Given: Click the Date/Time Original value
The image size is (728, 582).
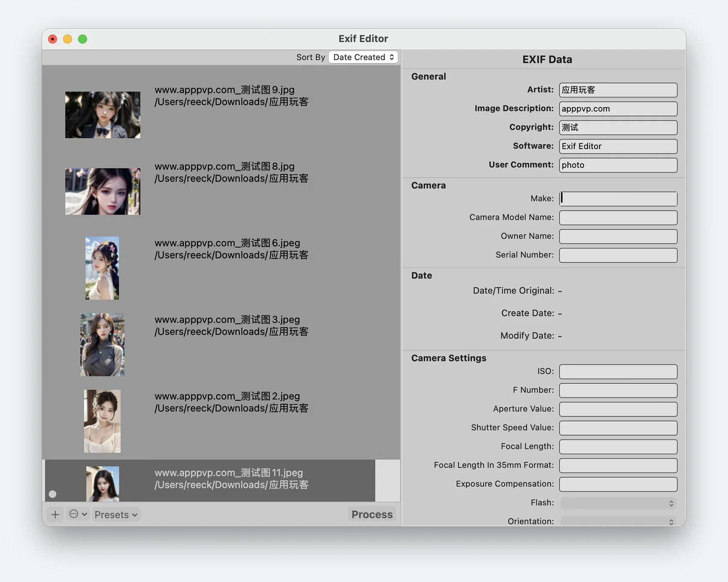Looking at the screenshot, I should [560, 291].
